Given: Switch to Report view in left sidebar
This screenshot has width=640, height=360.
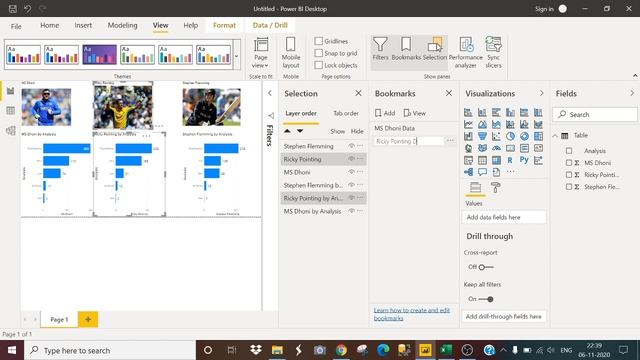Looking at the screenshot, I should click(11, 91).
